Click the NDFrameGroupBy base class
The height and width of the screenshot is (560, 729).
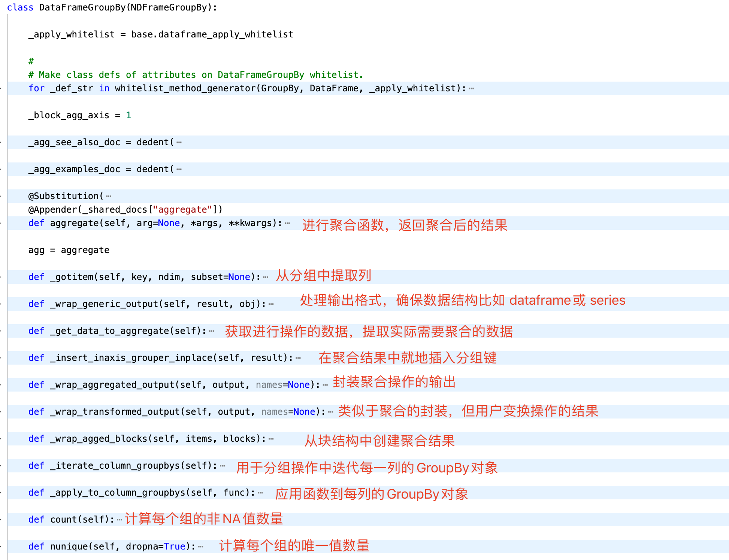(169, 7)
